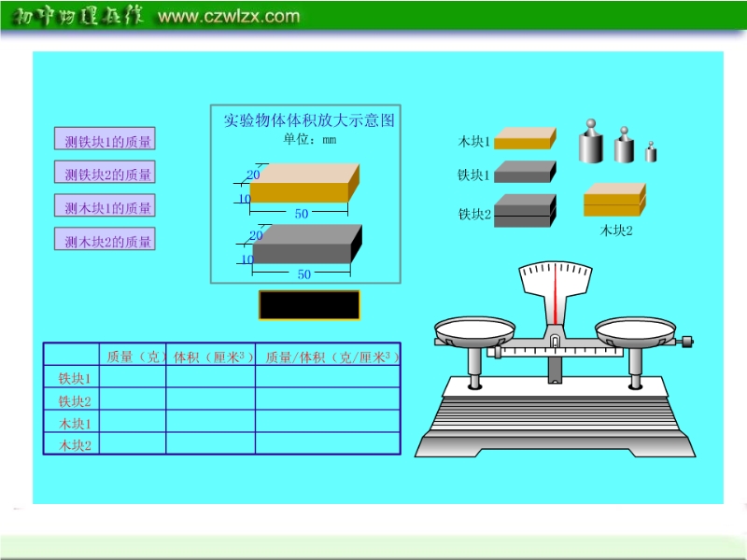Screen dimensions: 747x560
Task: Click the 实验物体体积放大示意图 title
Action: click(309, 120)
